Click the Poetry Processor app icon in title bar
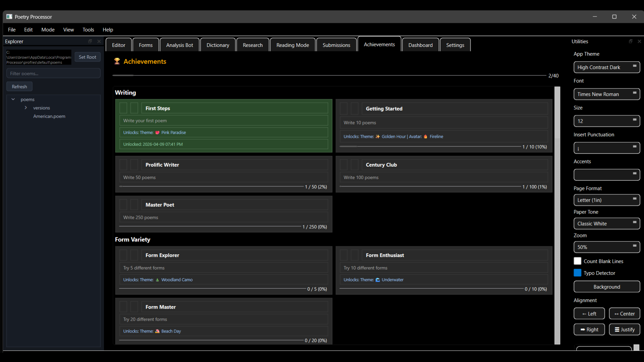 coord(9,17)
